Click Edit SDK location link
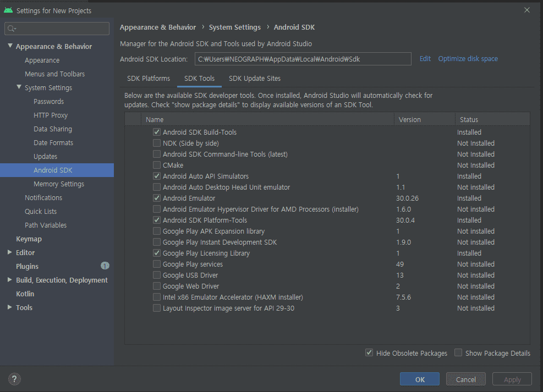Image resolution: width=543 pixels, height=392 pixels. pyautogui.click(x=425, y=59)
